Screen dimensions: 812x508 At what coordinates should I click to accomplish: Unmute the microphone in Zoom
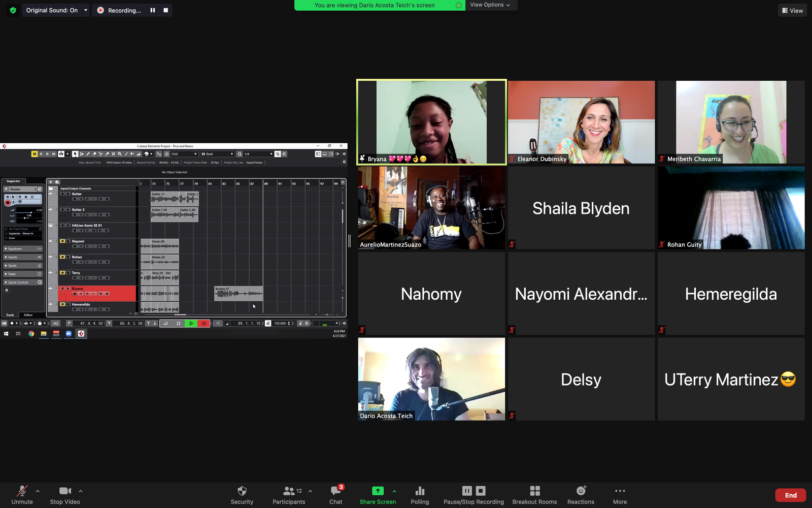tap(22, 495)
